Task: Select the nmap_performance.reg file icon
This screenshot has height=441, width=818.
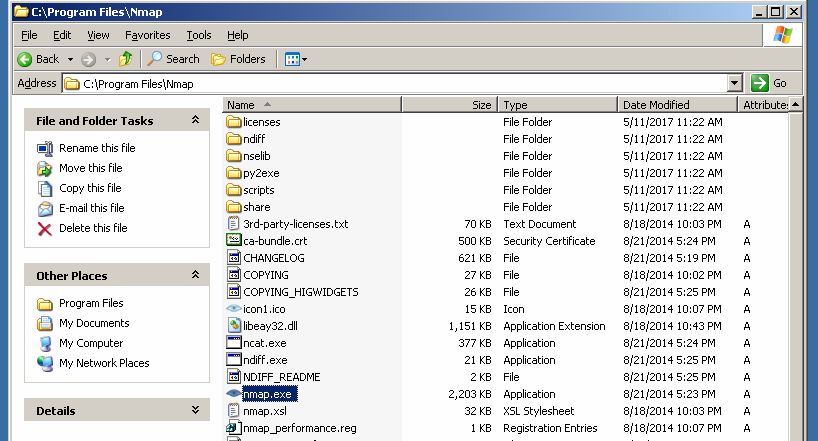Action: point(234,428)
